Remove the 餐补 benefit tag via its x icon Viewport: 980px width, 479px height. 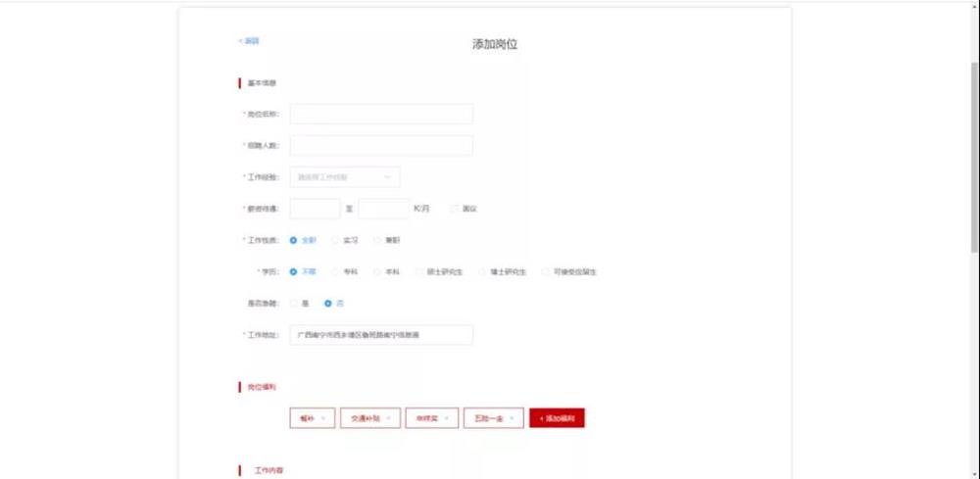323,418
